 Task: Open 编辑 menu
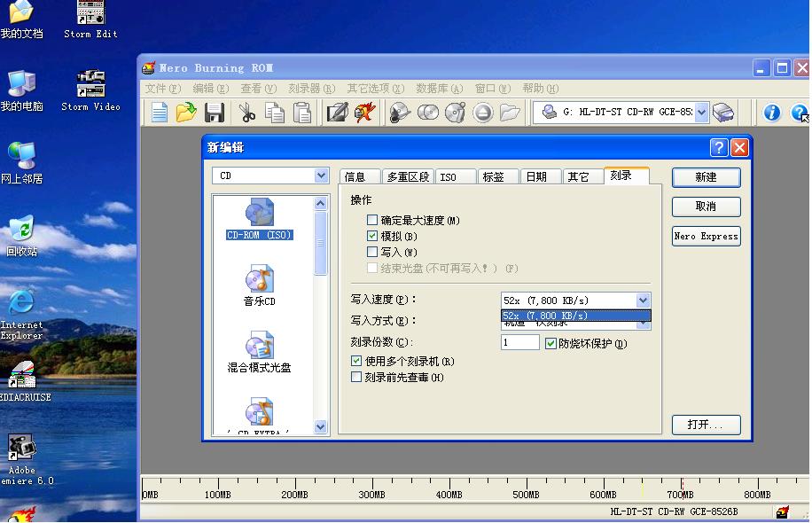[210, 89]
